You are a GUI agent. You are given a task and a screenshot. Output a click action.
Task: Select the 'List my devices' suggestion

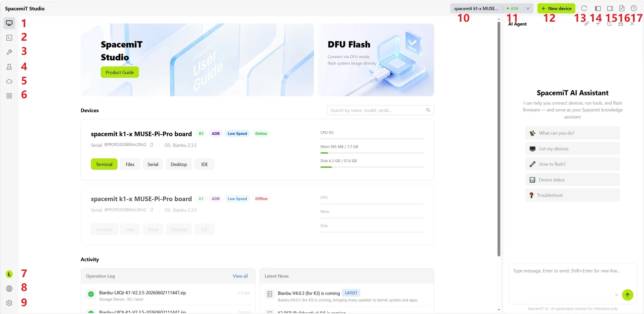coord(572,149)
